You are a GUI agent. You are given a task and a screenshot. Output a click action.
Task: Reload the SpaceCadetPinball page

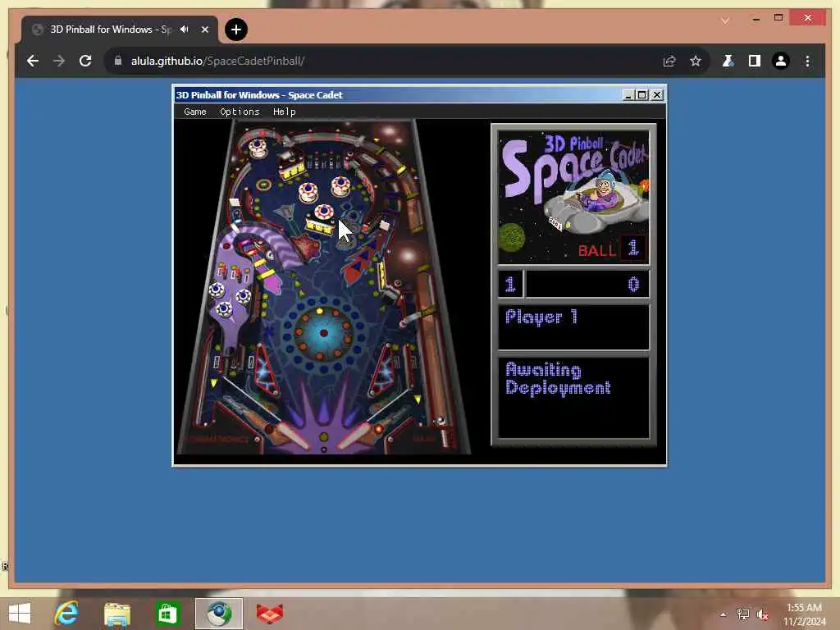pos(85,61)
